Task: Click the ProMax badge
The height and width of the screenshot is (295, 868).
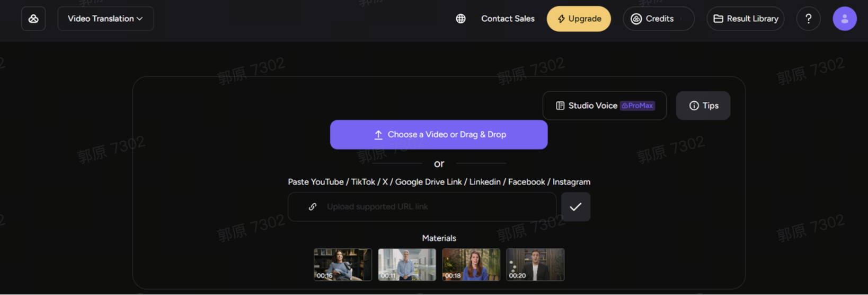Action: point(637,106)
